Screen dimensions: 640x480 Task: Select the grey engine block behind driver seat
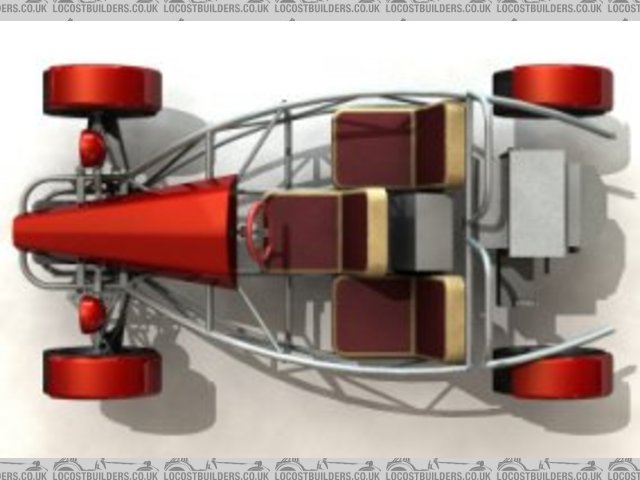[421, 232]
